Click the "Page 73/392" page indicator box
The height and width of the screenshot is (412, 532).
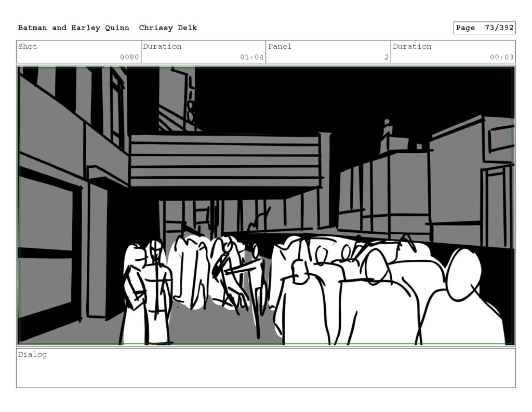coord(484,28)
